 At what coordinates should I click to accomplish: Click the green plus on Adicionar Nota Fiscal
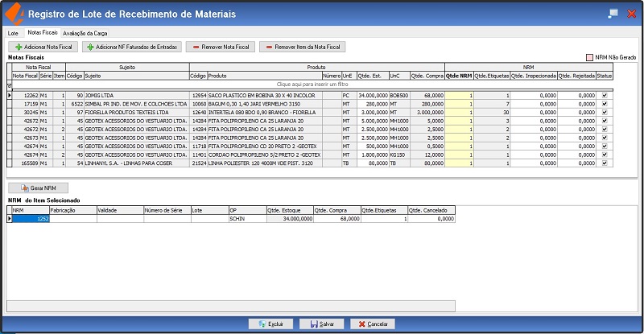[16, 47]
